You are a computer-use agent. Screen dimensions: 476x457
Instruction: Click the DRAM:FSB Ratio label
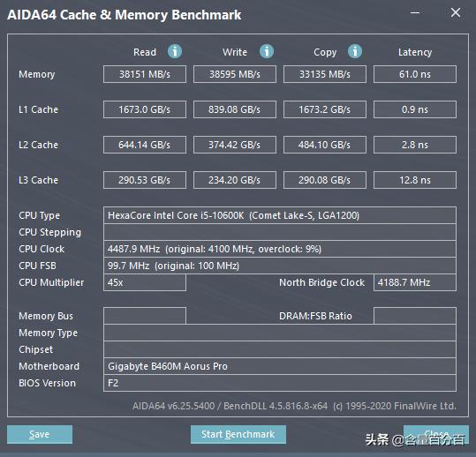click(x=315, y=316)
